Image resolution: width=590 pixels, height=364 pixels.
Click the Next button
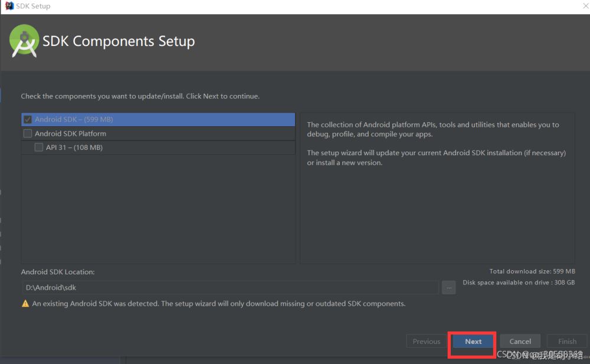point(473,342)
